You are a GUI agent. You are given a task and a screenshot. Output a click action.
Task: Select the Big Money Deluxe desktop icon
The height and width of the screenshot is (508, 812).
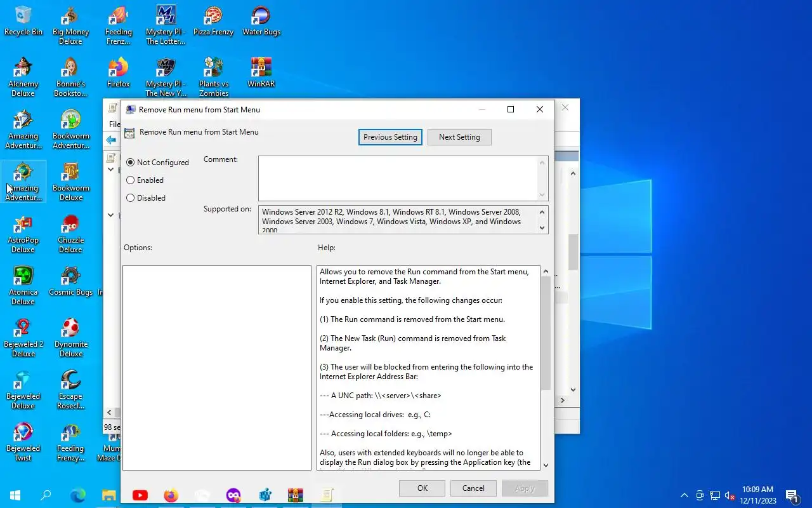coord(70,25)
